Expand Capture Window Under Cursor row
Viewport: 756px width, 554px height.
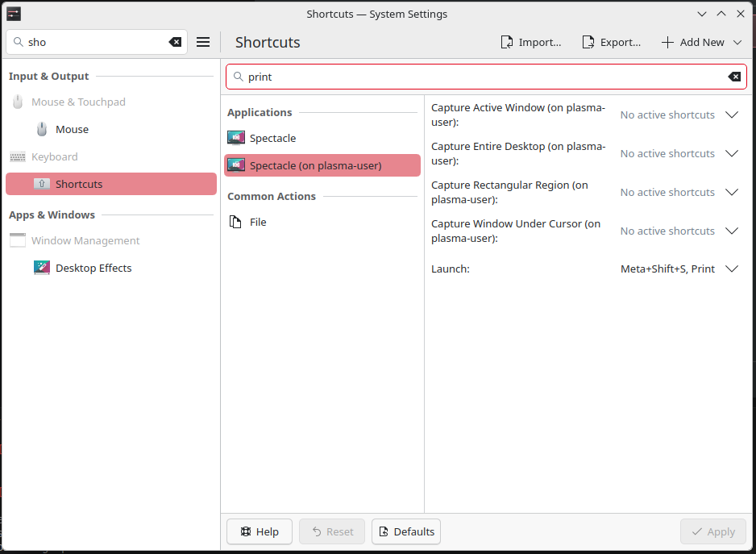(732, 231)
